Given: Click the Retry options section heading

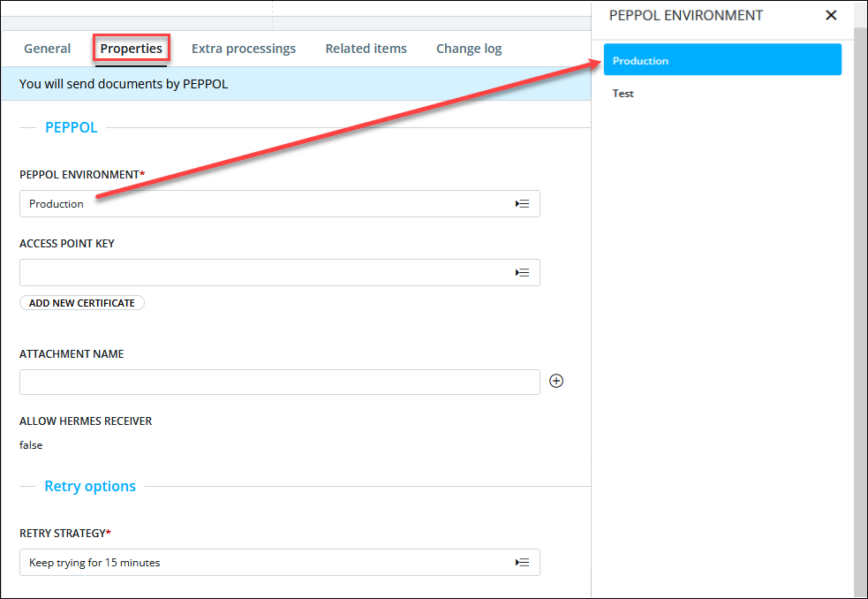Looking at the screenshot, I should click(90, 487).
